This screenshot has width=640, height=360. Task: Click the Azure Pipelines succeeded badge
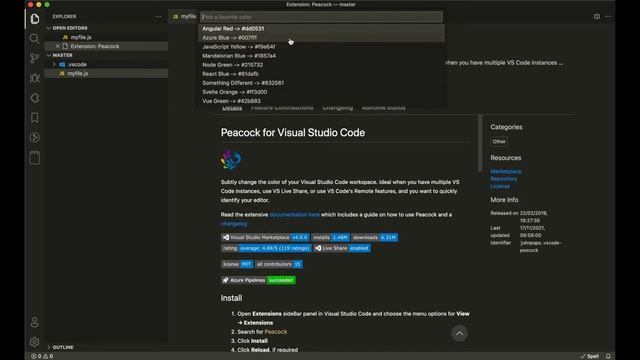[258, 280]
